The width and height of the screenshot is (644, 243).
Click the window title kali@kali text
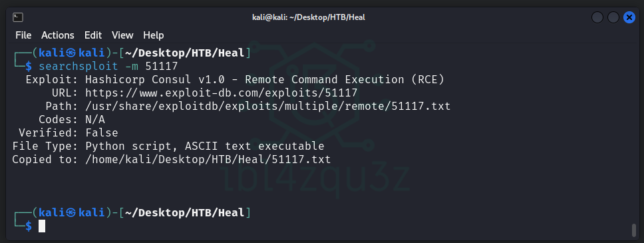309,17
